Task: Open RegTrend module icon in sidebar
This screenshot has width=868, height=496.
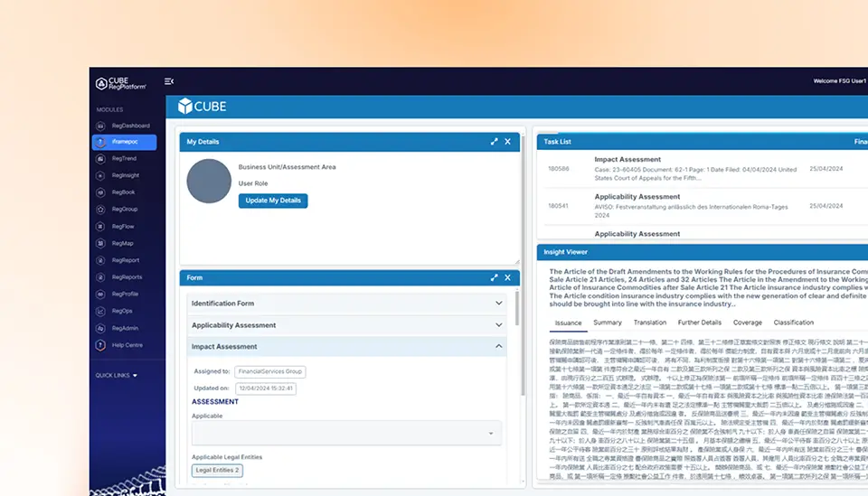Action: coord(99,159)
